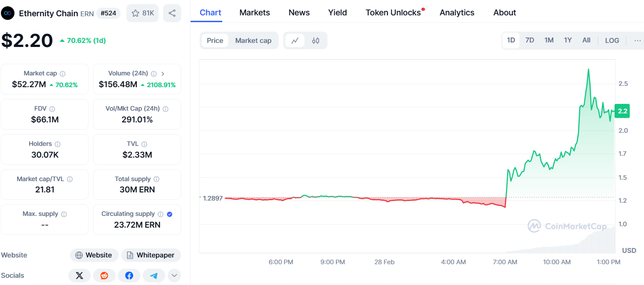The width and height of the screenshot is (644, 285).
Task: Click the 1.2897 opening price label
Action: 213,198
